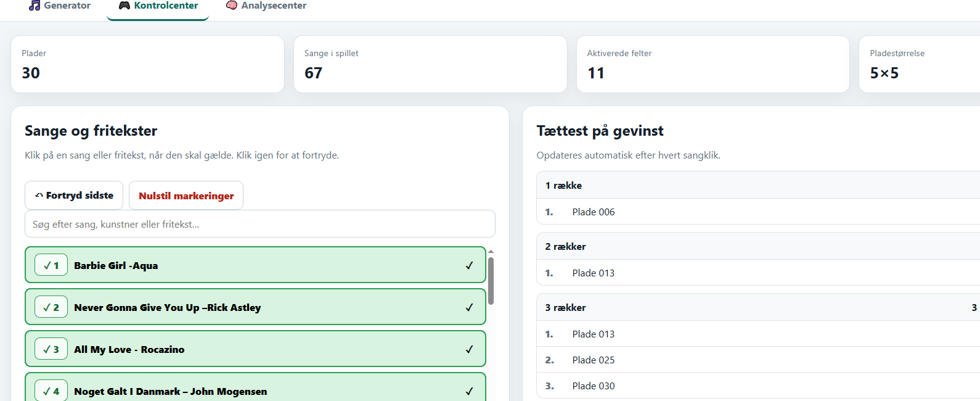Click the right-side checkmark on Never Gonna Give You Up

[469, 307]
